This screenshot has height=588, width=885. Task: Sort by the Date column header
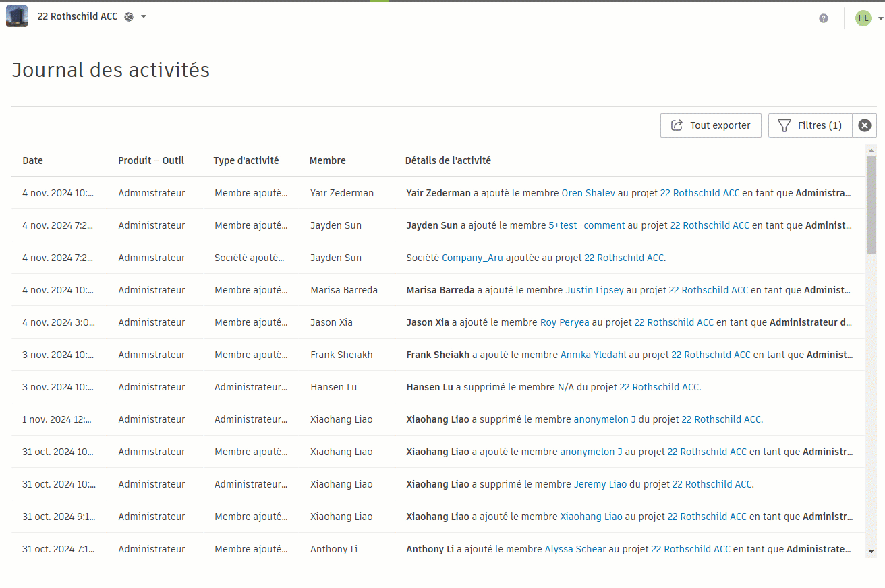point(32,160)
